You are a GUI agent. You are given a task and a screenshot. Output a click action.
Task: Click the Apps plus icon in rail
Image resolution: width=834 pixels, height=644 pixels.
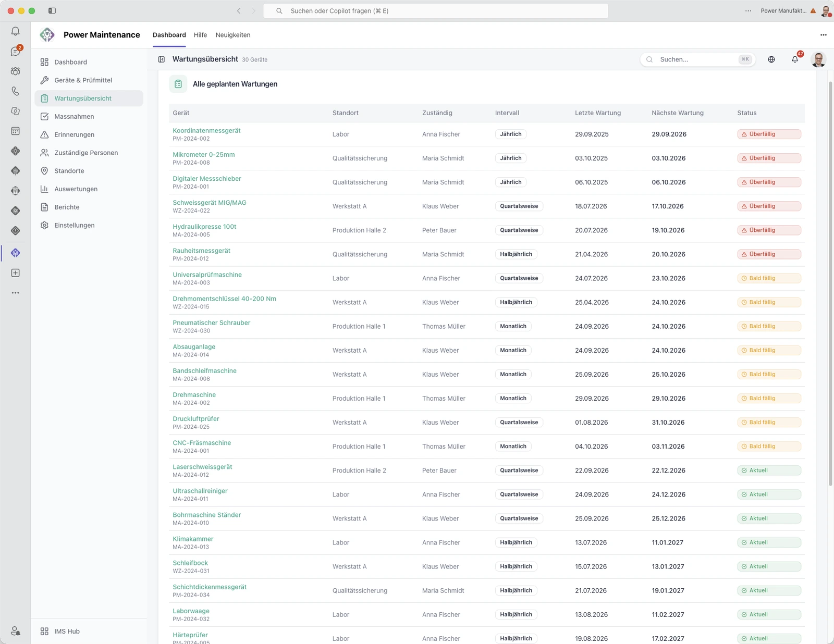click(15, 273)
